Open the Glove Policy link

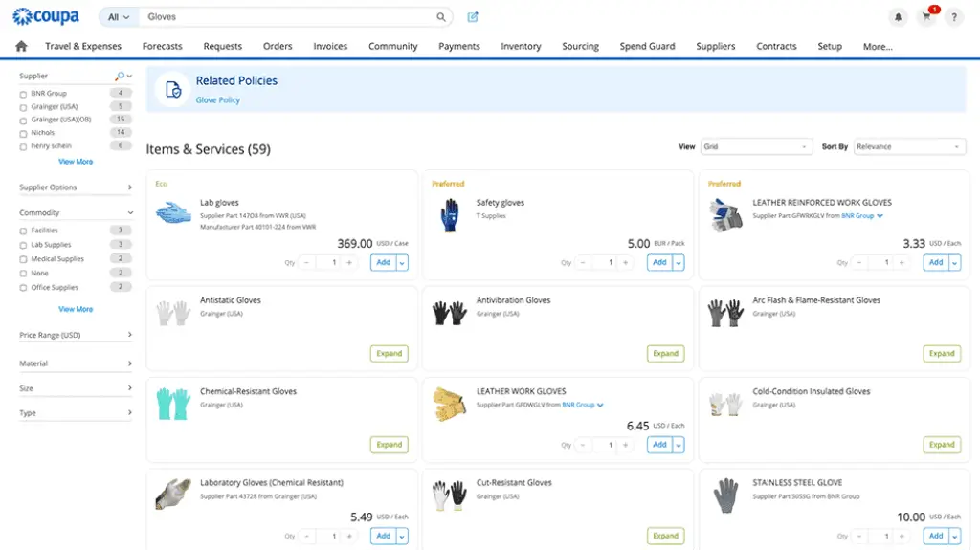click(217, 100)
